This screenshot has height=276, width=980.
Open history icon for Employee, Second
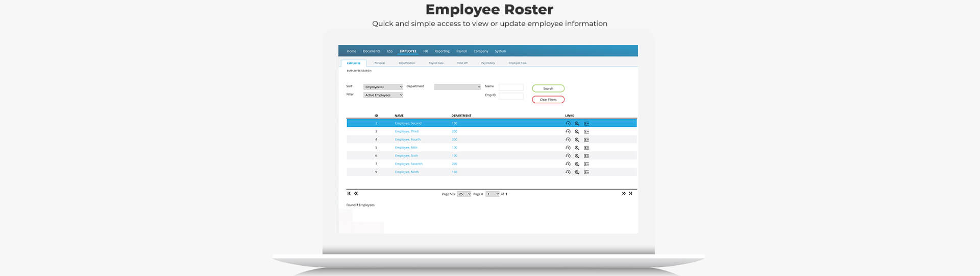click(x=568, y=123)
